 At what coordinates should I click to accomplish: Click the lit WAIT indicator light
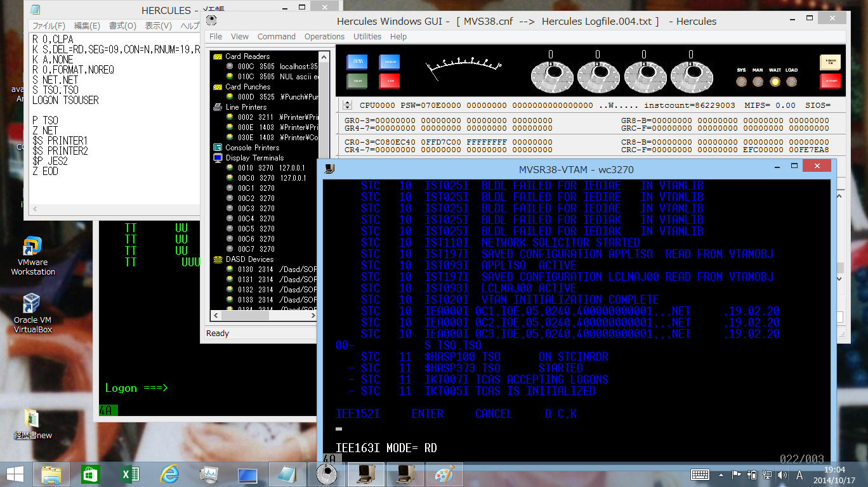tap(775, 81)
